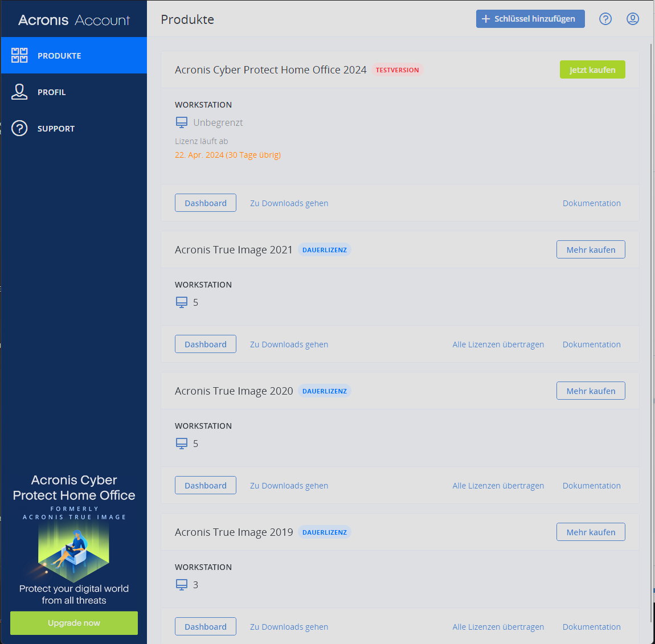The width and height of the screenshot is (655, 644).
Task: Open the Profil section in the sidebar
Action: pyautogui.click(x=73, y=92)
